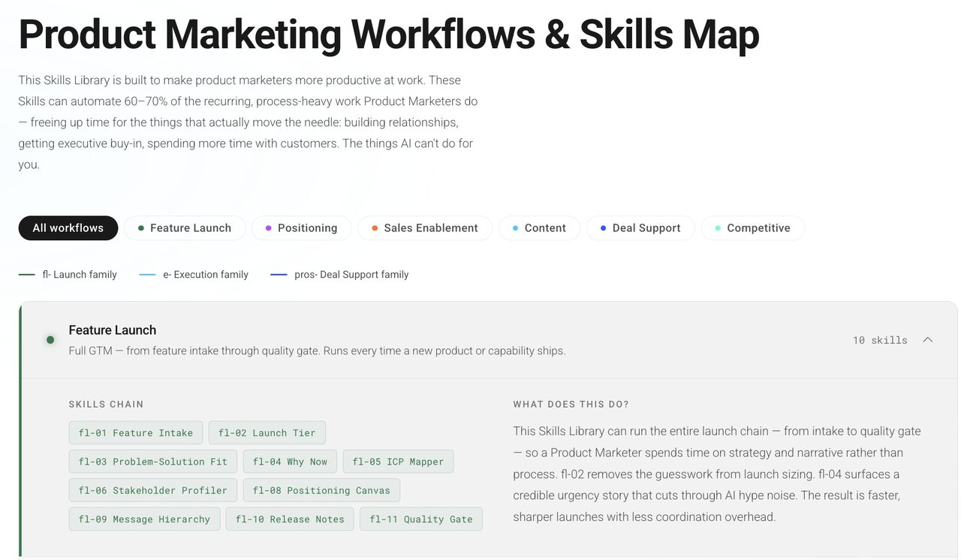Filter by Positioning workflow

301,228
